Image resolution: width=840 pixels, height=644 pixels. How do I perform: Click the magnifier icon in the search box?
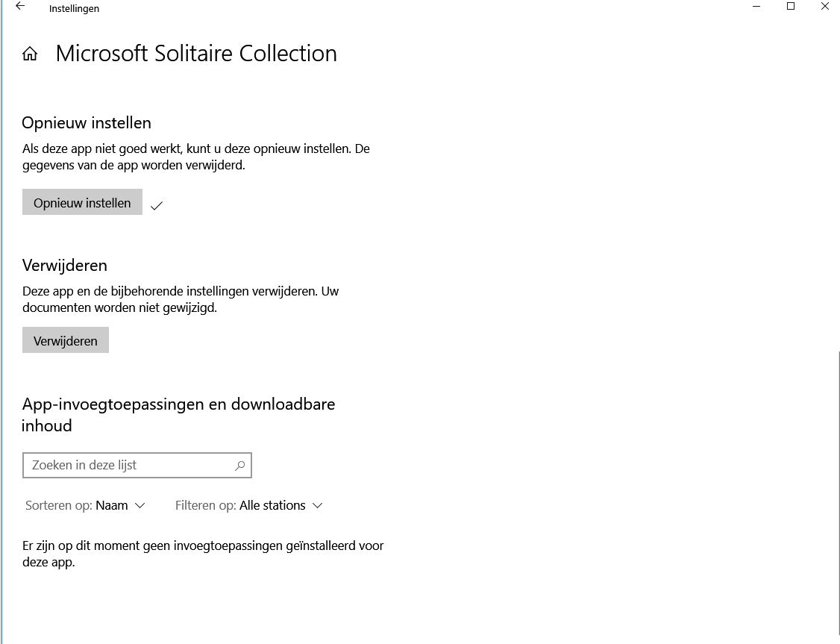coord(240,466)
